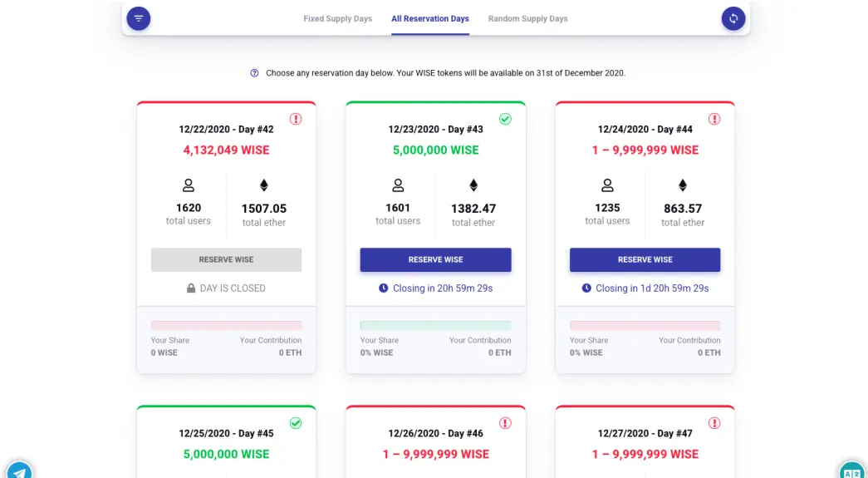This screenshot has height=478, width=868.
Task: Click the Day #43 share progress bar
Action: [435, 326]
